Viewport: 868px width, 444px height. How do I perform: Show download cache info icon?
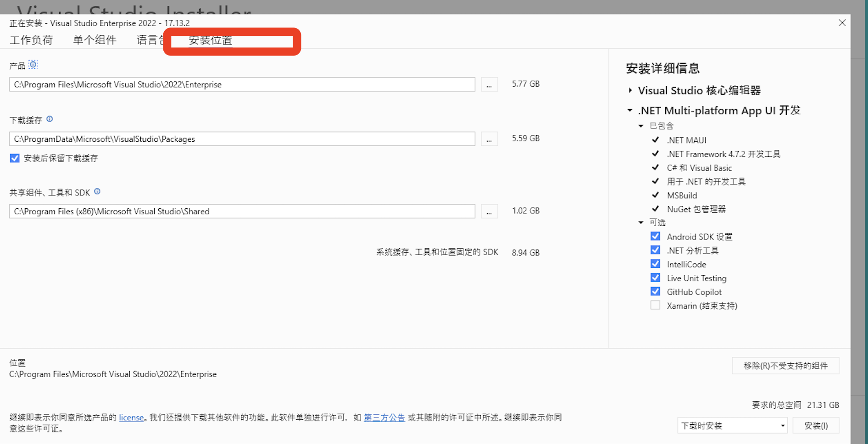50,119
